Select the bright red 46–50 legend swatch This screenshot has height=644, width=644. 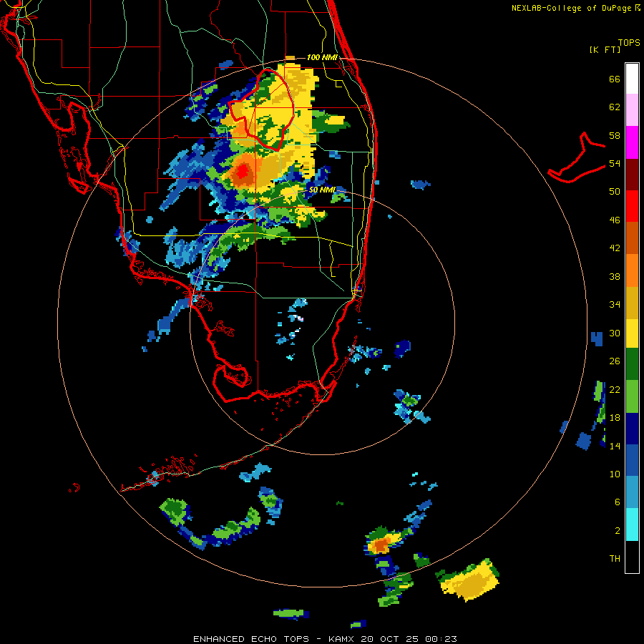[x=632, y=206]
